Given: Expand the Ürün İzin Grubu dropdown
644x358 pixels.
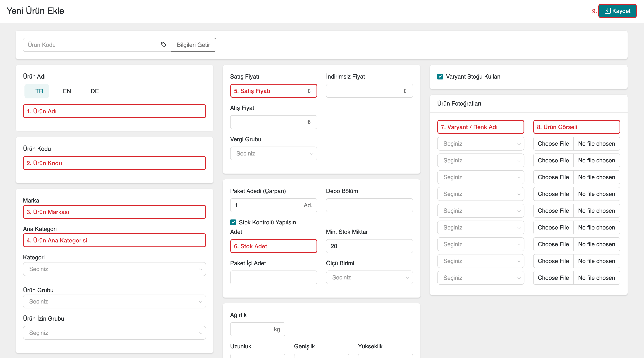Looking at the screenshot, I should [x=114, y=333].
